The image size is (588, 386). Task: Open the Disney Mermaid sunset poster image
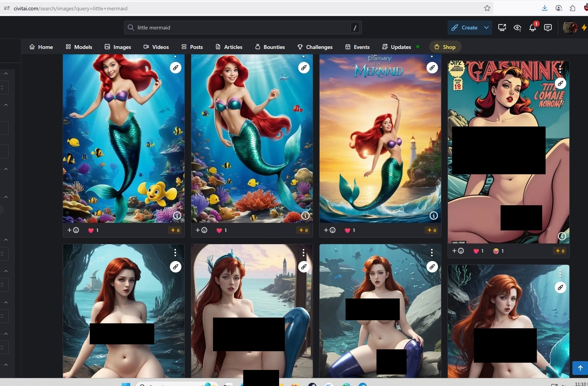pos(380,138)
